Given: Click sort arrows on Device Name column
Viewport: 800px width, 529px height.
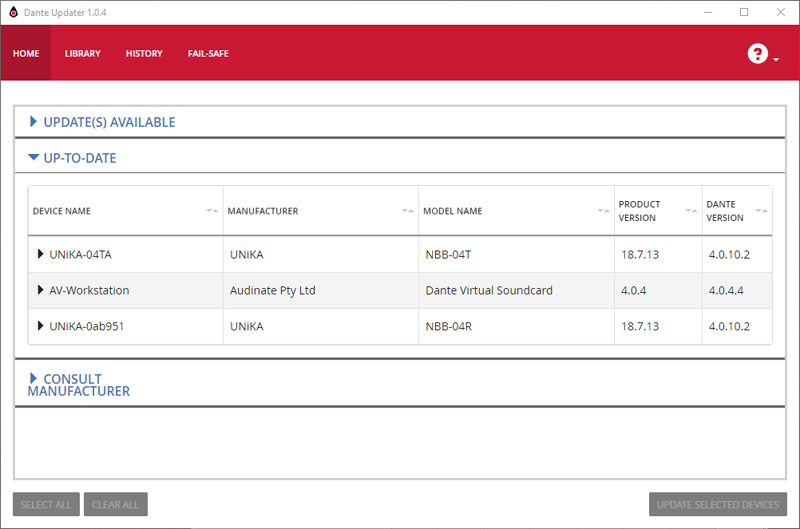Looking at the screenshot, I should [x=211, y=211].
